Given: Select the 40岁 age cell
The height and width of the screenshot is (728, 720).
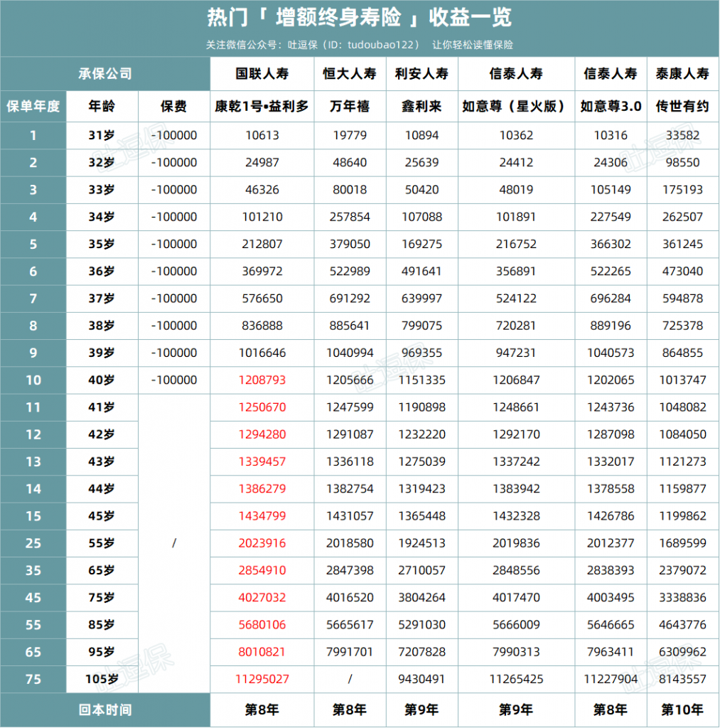Looking at the screenshot, I should coord(102,380).
